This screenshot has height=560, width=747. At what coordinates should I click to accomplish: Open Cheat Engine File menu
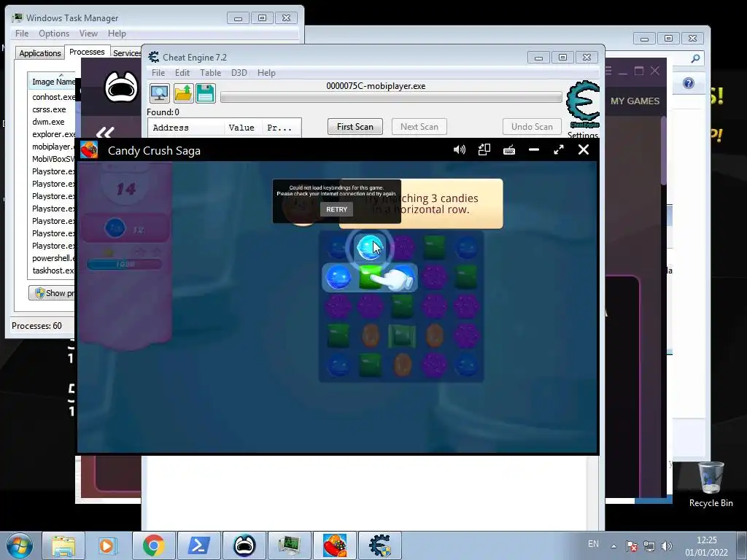coord(158,73)
